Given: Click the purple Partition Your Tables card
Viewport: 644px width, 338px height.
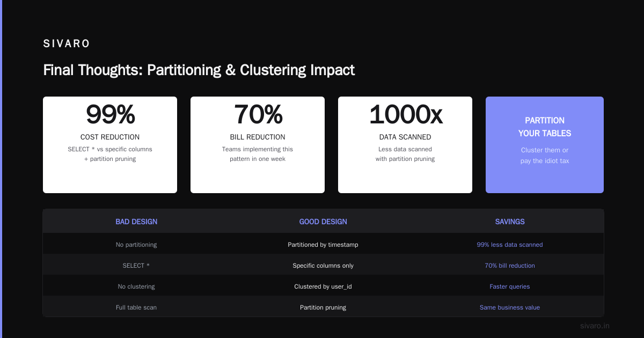Looking at the screenshot, I should coord(545,145).
